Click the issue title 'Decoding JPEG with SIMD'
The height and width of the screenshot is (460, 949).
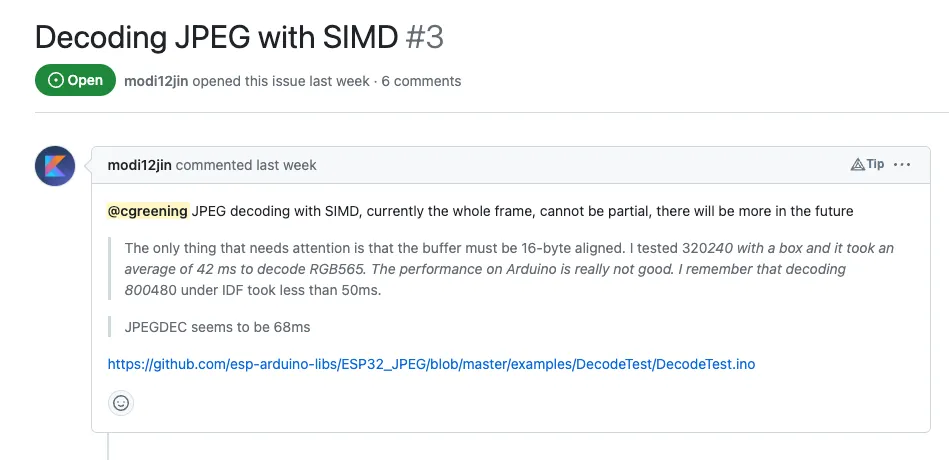[216, 37]
